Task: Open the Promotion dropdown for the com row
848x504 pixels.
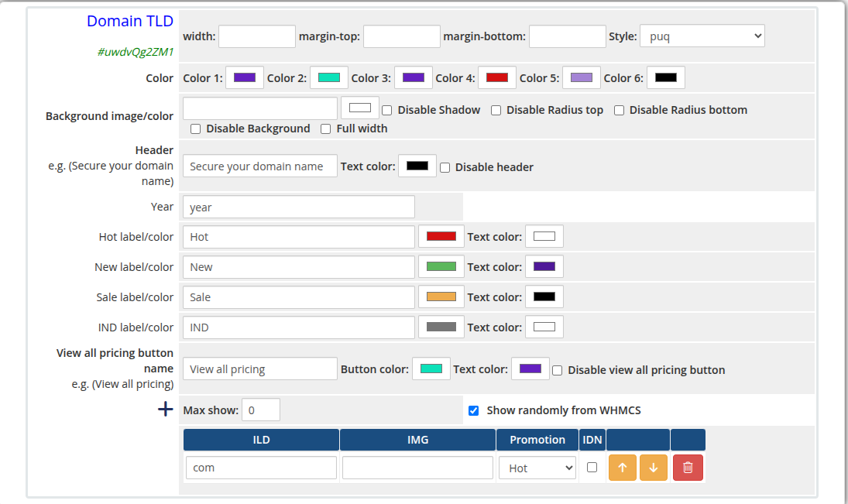Action: [x=537, y=468]
